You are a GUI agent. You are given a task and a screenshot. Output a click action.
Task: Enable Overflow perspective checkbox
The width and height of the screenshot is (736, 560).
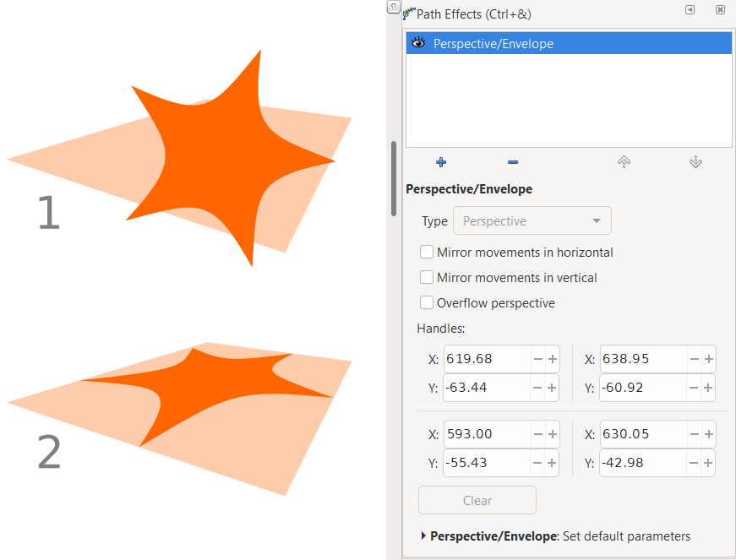[426, 302]
